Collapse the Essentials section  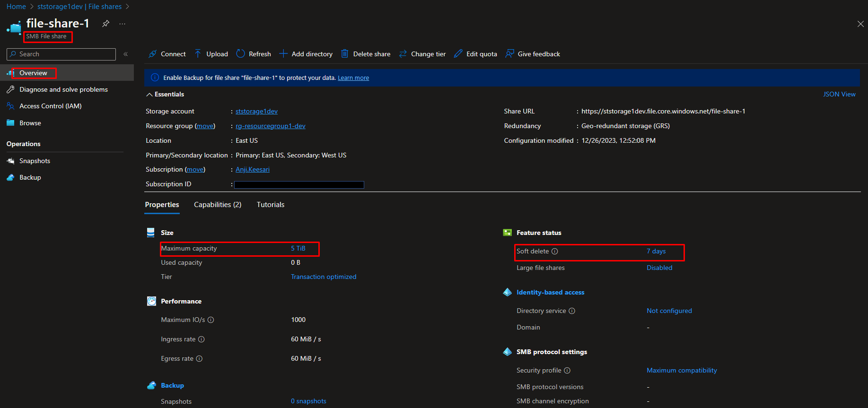coord(165,94)
